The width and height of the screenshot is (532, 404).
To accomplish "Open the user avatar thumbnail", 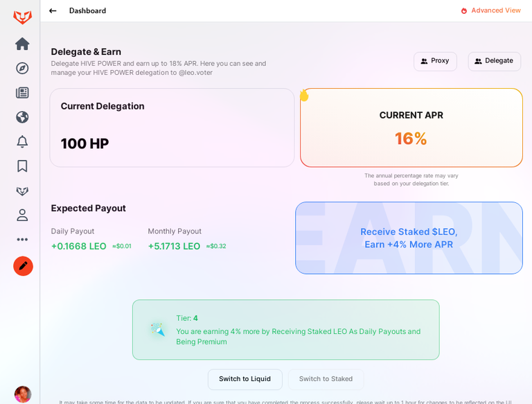I will (23, 394).
